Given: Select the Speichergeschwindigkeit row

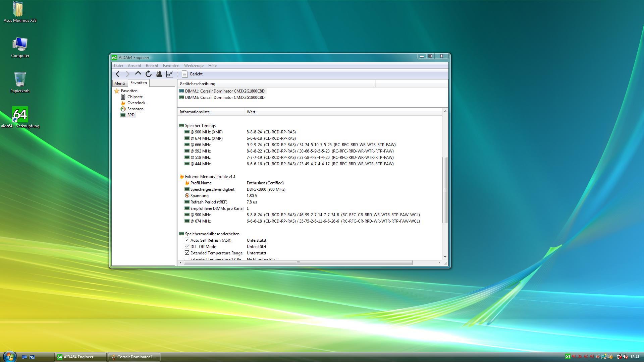Looking at the screenshot, I should (310, 189).
